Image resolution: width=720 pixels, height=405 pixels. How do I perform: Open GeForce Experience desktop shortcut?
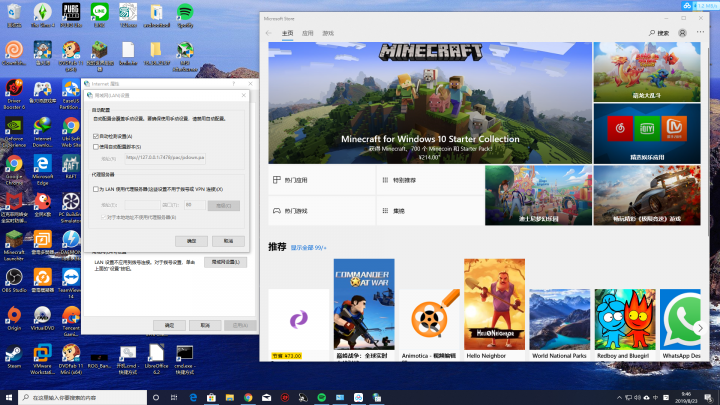(14, 132)
